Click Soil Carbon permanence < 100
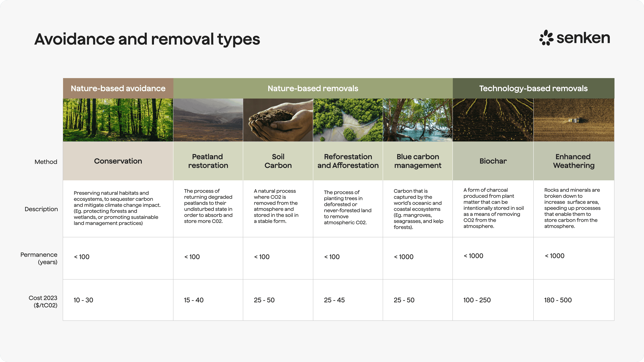Image resolution: width=644 pixels, height=362 pixels. pos(262,257)
